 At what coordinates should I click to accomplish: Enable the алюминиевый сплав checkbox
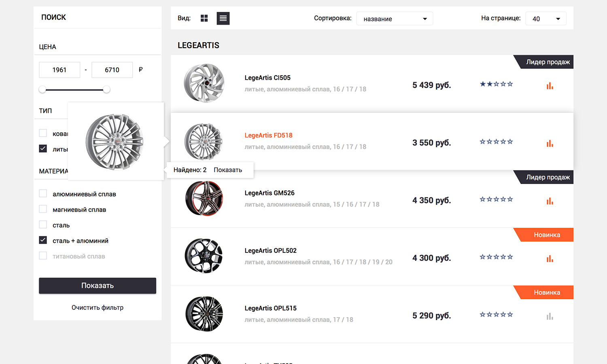[43, 194]
